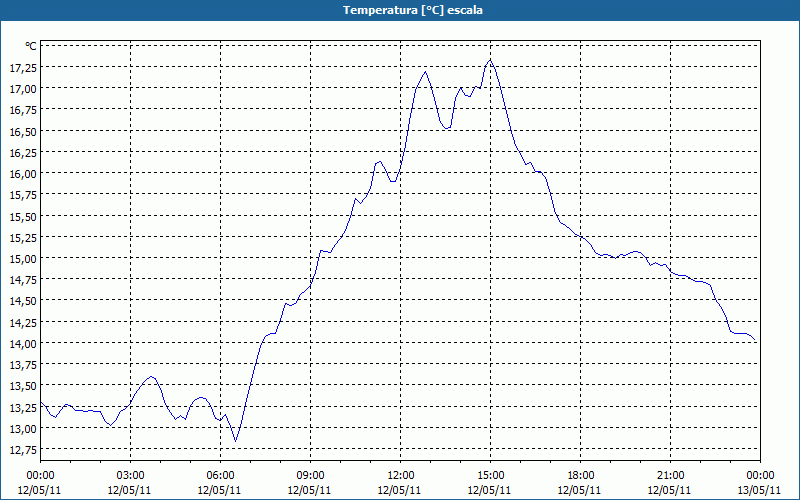Click the 13,50 y-axis label
The width and height of the screenshot is (800, 500).
23,386
